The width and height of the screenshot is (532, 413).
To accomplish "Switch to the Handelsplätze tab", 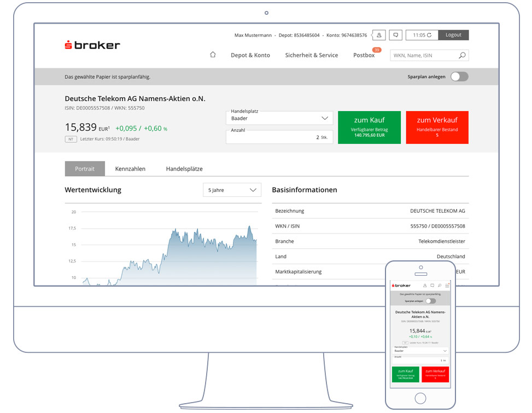I will (184, 168).
